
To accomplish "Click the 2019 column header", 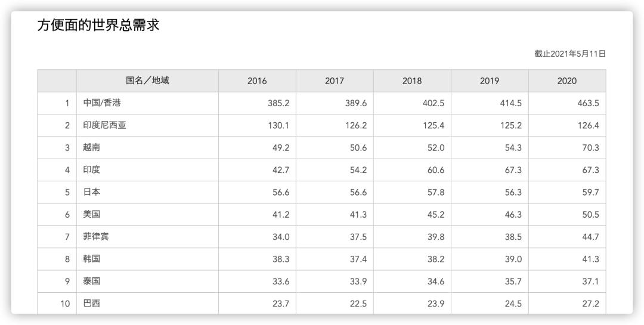I will pyautogui.click(x=490, y=81).
